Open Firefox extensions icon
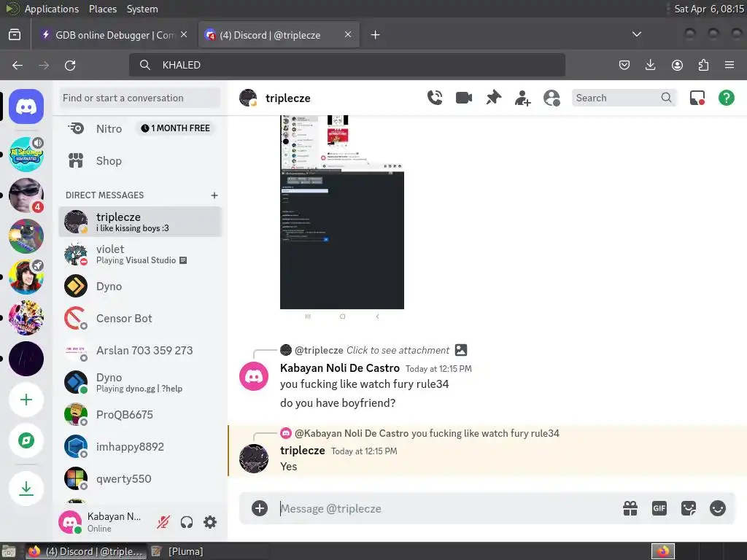Screen dimensions: 747x560 (x=703, y=65)
